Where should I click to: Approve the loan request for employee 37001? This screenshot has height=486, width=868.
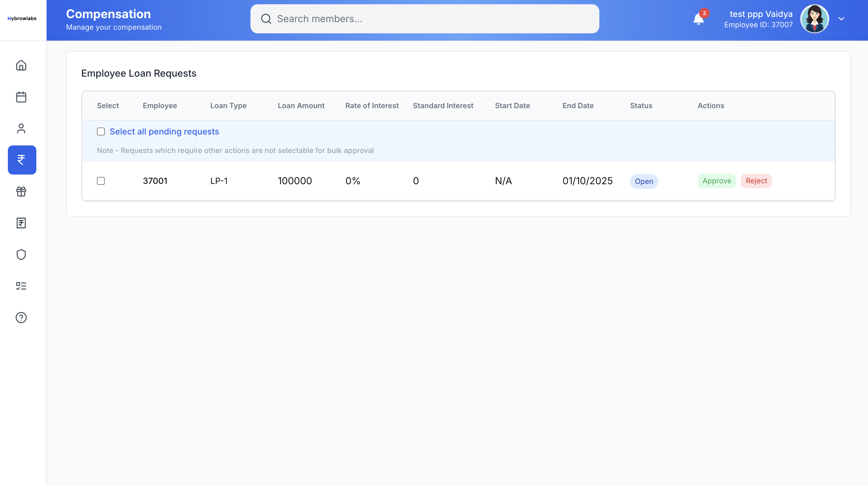[x=716, y=181]
